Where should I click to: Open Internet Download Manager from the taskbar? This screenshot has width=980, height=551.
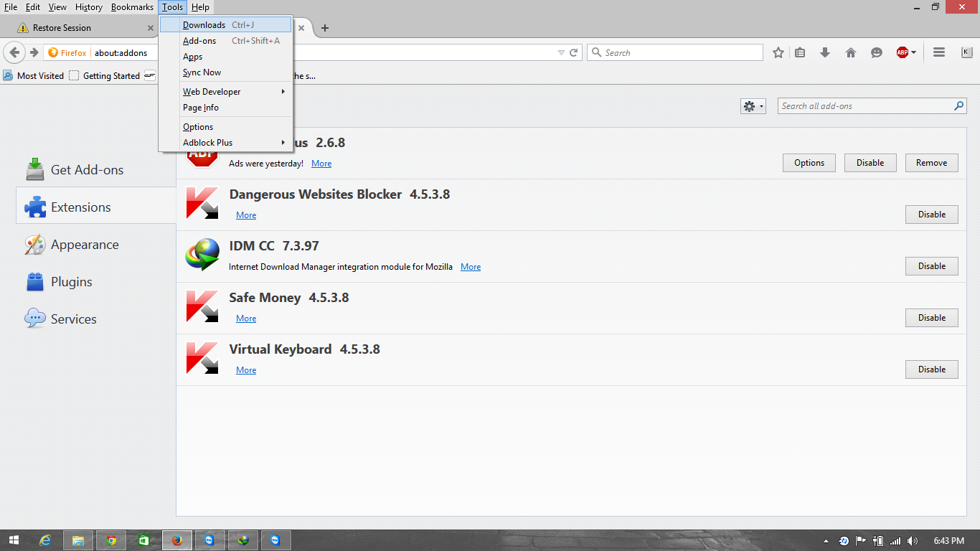[243, 540]
